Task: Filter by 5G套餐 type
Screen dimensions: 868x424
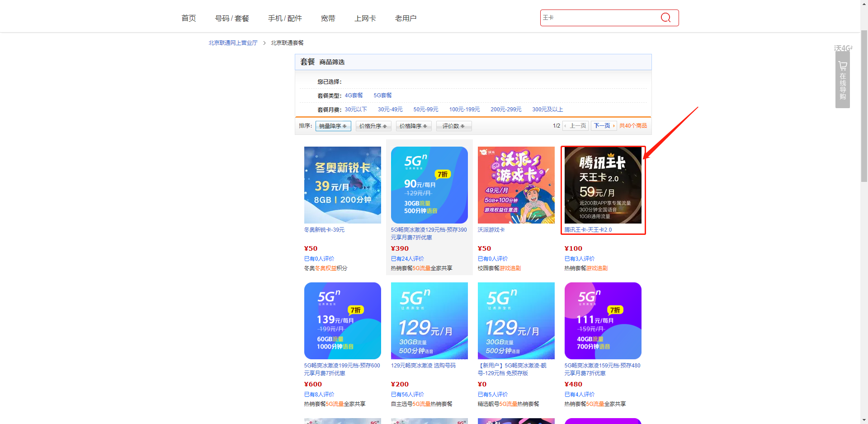Action: [382, 95]
